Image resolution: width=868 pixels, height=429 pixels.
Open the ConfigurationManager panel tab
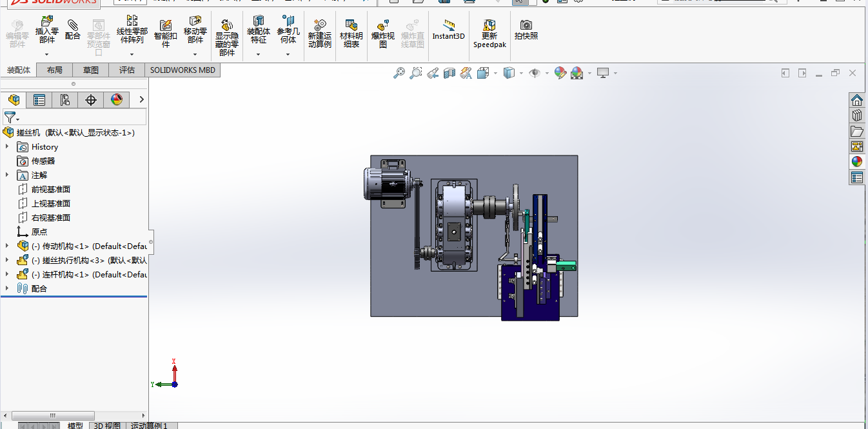(x=65, y=100)
